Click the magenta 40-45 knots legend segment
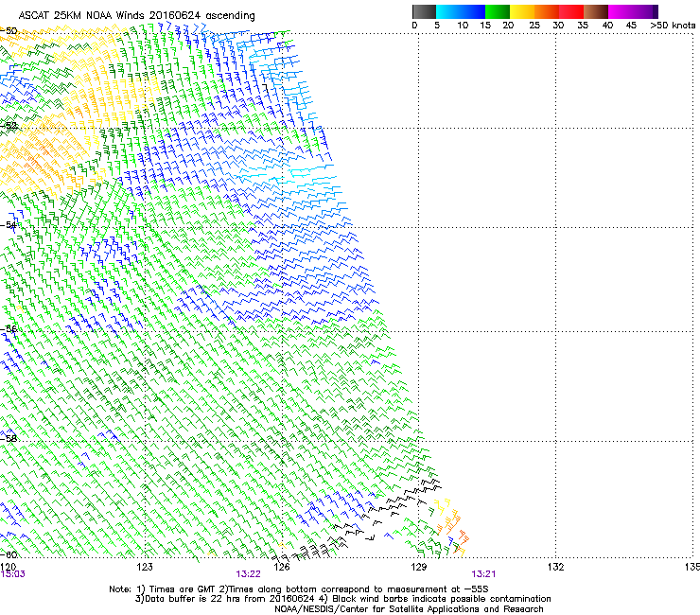700x615 pixels. pyautogui.click(x=621, y=11)
